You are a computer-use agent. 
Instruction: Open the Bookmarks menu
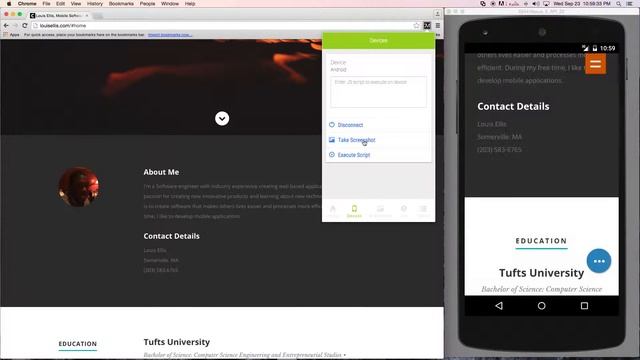click(121, 4)
